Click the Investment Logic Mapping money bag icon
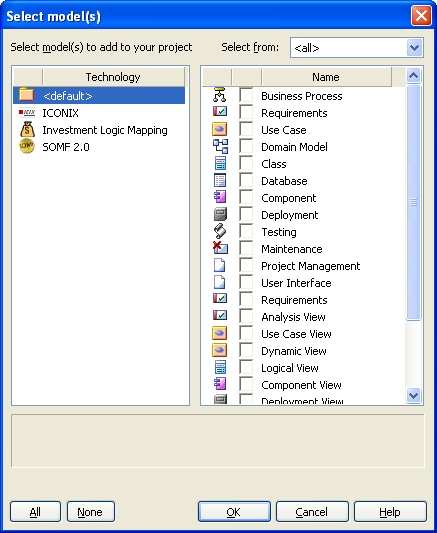This screenshot has width=437, height=533. click(27, 129)
